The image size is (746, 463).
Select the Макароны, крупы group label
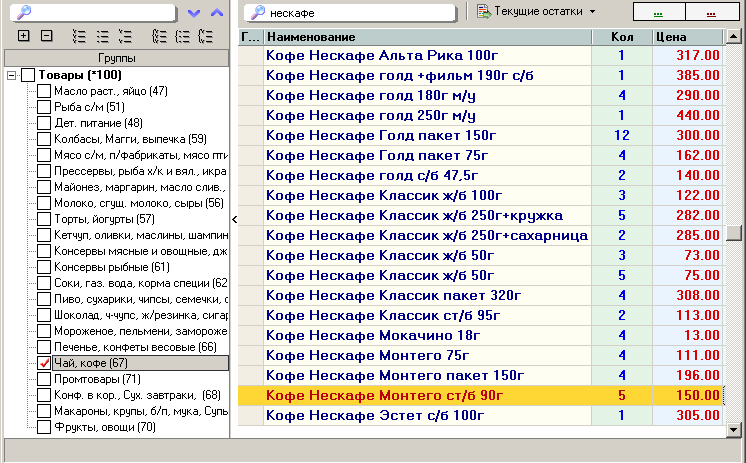pos(141,411)
